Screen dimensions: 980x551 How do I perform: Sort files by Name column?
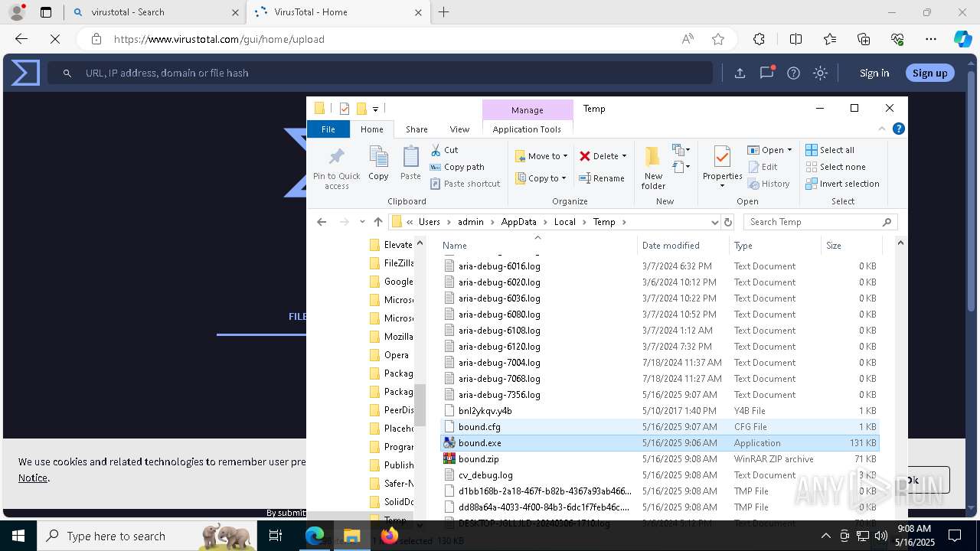coord(538,246)
